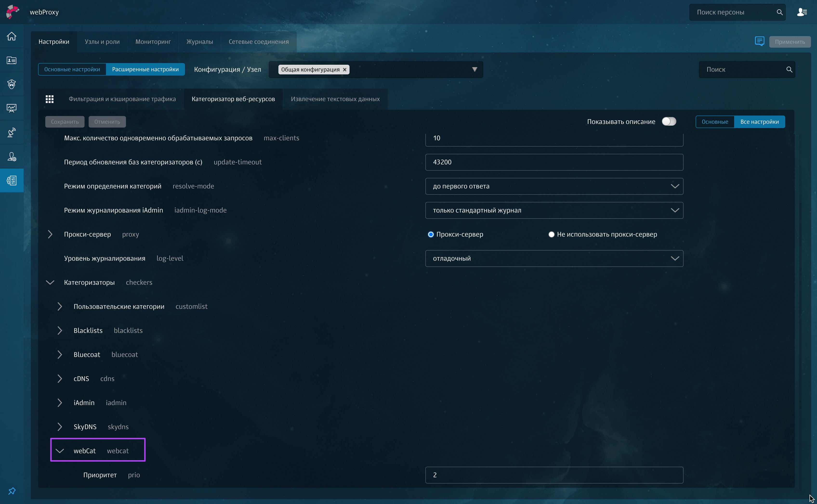
Task: Open the user profile icon top right
Action: (x=802, y=12)
